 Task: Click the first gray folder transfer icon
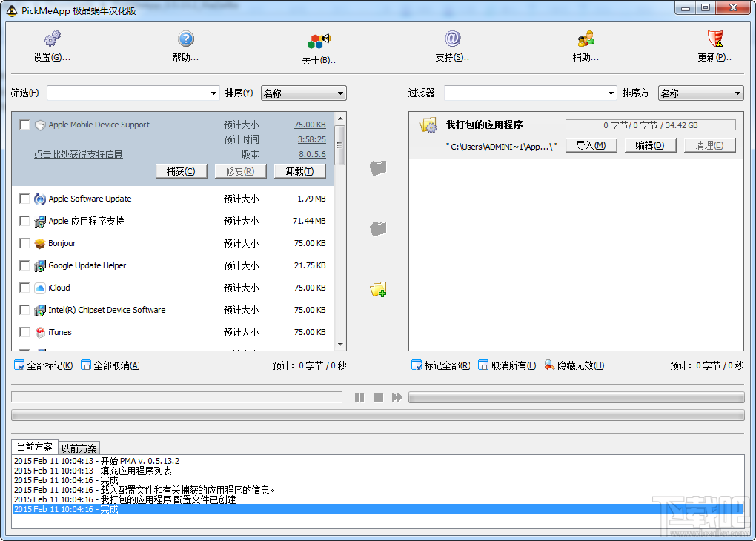378,167
